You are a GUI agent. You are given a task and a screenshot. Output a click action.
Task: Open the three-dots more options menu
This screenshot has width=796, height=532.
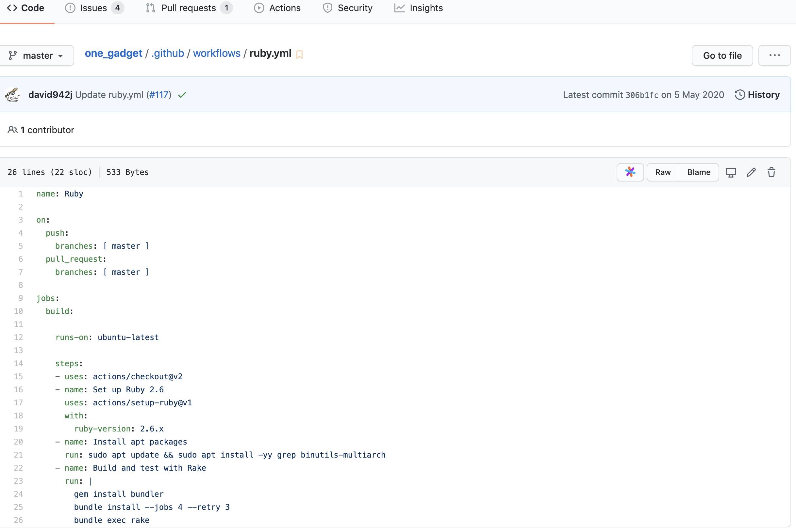(x=774, y=55)
